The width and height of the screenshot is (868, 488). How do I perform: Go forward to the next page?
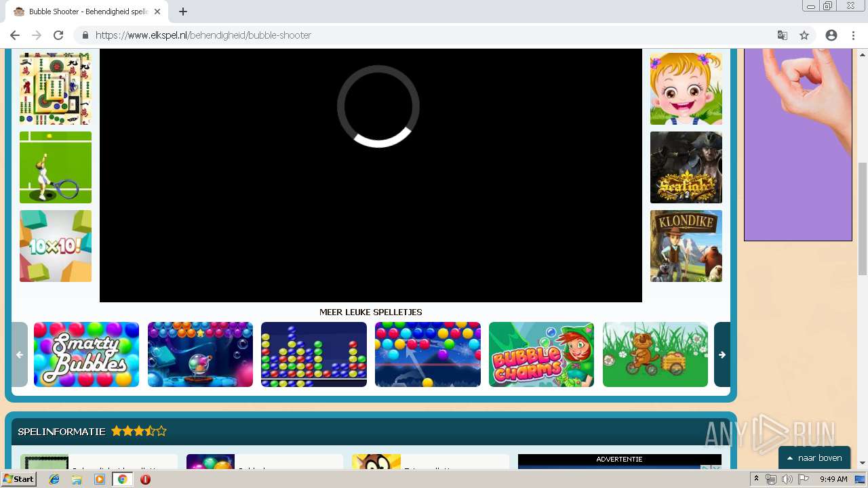click(37, 35)
